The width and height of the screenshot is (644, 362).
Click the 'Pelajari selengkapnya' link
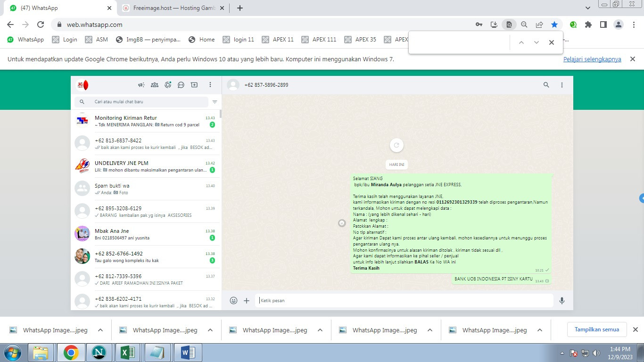[x=592, y=59]
